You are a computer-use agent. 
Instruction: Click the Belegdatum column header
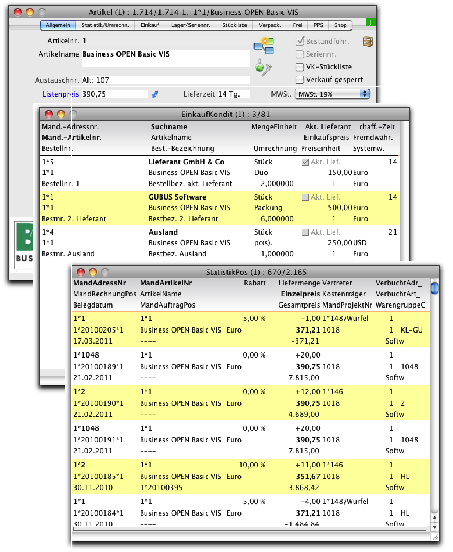[x=93, y=305]
